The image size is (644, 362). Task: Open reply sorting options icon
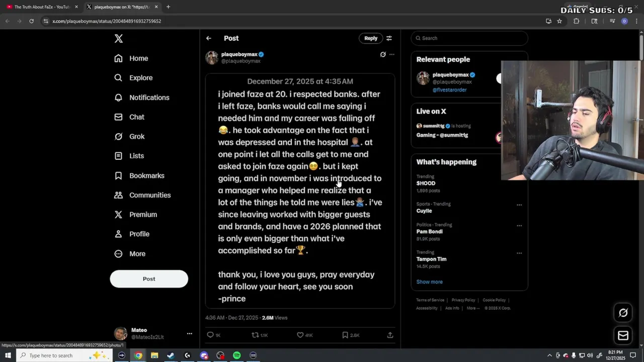tap(389, 38)
